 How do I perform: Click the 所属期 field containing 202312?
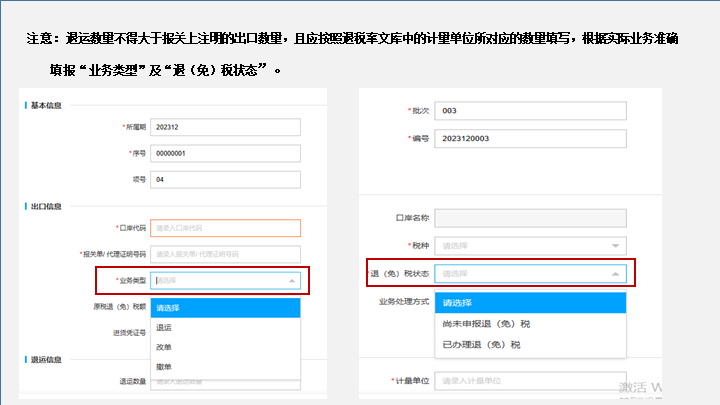click(225, 127)
